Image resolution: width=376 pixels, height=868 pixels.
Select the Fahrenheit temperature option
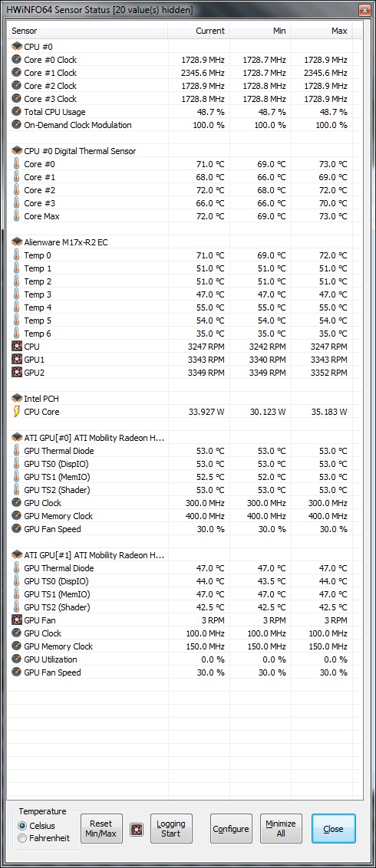pos(21,838)
